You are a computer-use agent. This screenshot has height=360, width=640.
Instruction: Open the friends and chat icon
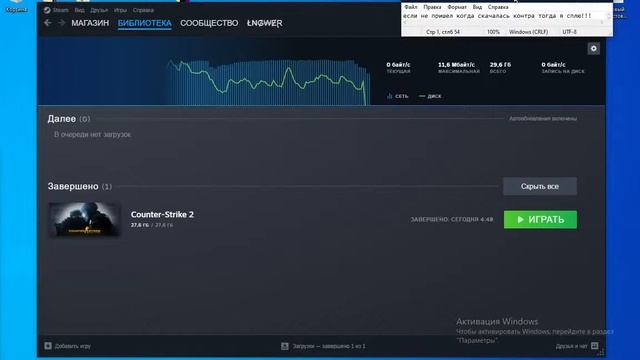pos(595,346)
